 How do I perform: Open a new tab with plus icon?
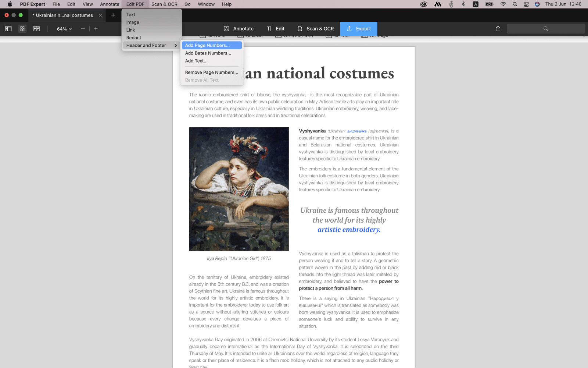click(113, 15)
